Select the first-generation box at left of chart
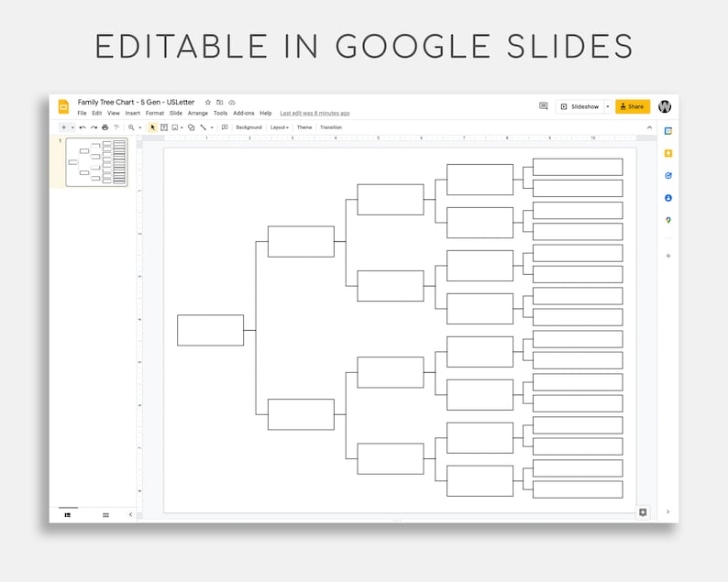Screen dimensions: 728x582 [210, 331]
